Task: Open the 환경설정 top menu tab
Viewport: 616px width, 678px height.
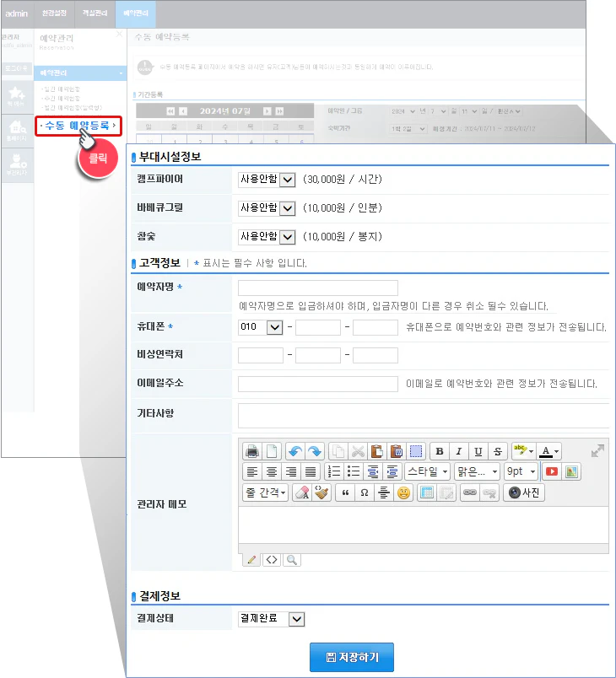Action: pos(55,13)
